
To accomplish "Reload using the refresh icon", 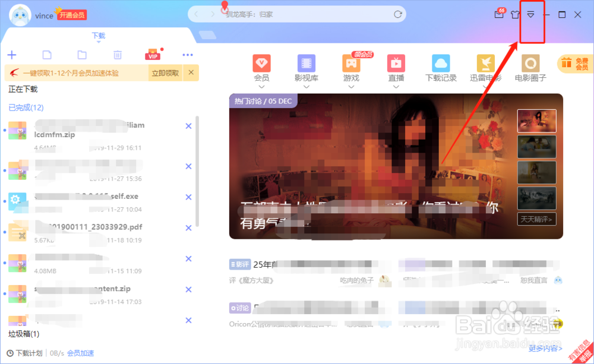I will (398, 14).
